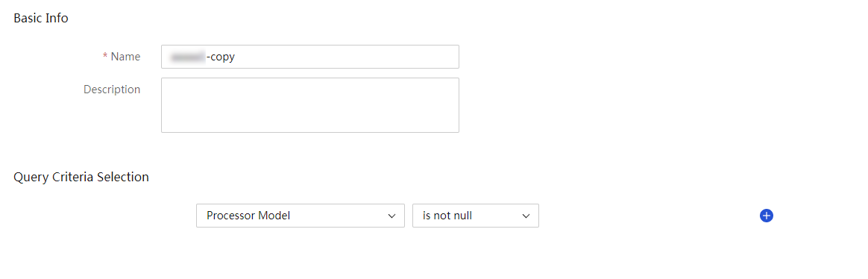Select the Basic Info section heading
Viewport: 868px width, 279px height.
pos(41,18)
